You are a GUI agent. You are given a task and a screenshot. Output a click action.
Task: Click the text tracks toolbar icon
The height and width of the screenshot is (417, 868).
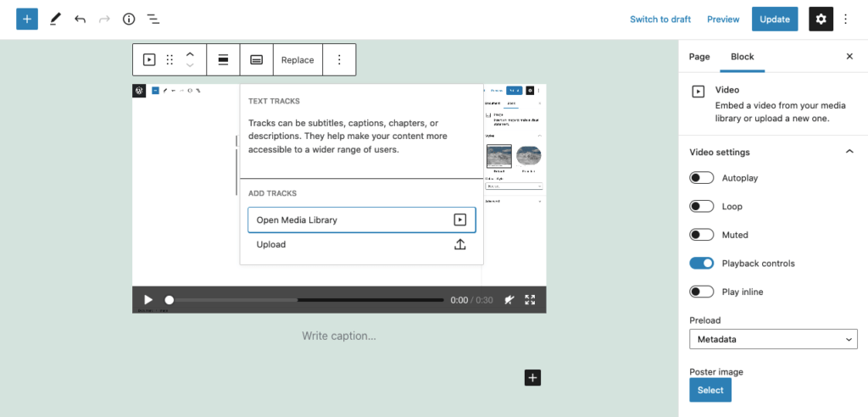(256, 60)
